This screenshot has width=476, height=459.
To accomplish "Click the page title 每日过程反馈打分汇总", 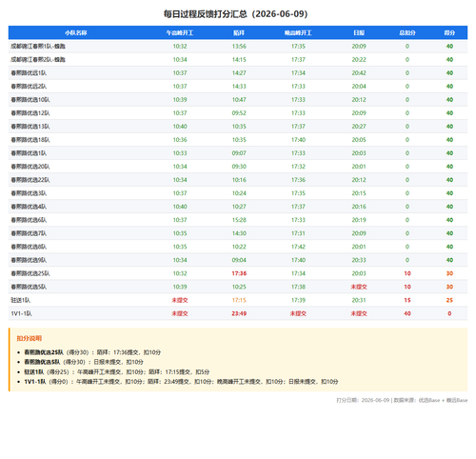I will (235, 14).
